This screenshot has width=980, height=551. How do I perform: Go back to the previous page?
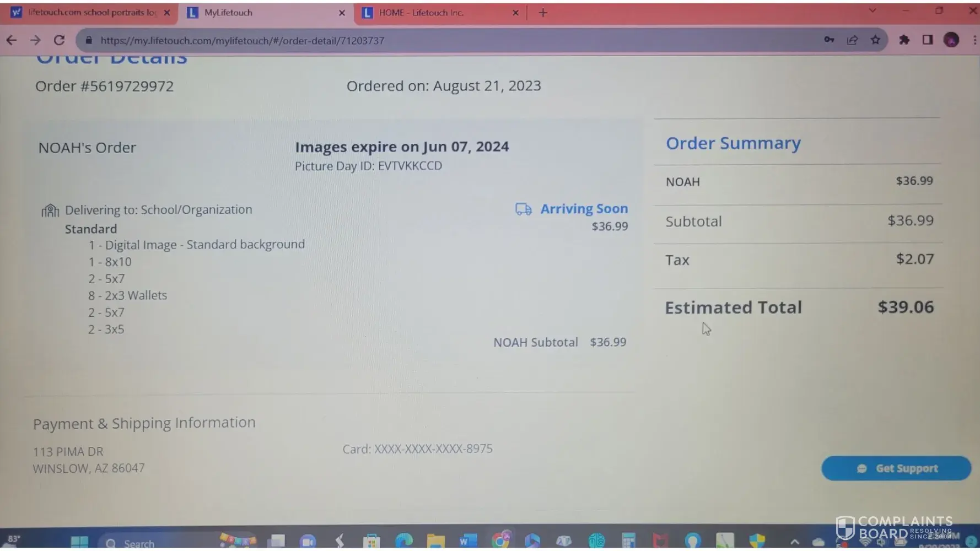click(x=12, y=40)
